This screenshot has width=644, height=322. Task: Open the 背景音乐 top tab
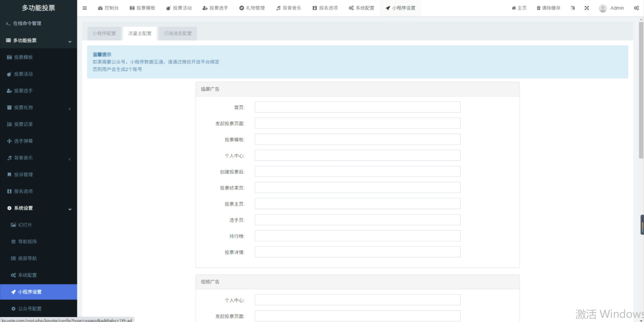click(x=288, y=8)
